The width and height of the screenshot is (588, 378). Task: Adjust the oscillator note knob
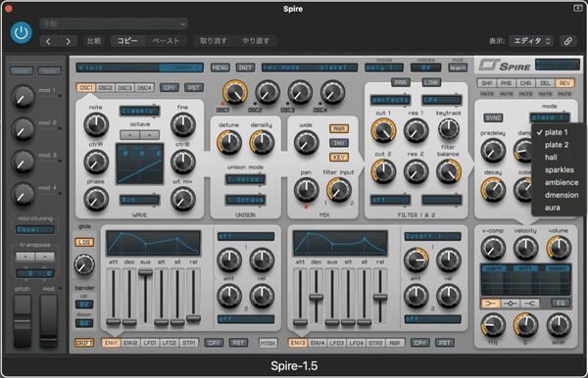coord(96,124)
